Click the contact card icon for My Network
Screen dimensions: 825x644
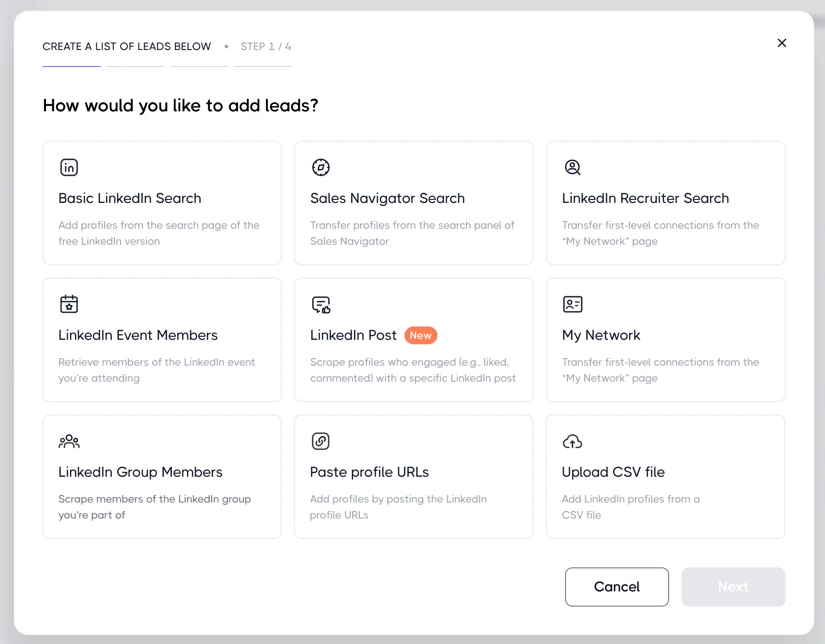click(572, 304)
